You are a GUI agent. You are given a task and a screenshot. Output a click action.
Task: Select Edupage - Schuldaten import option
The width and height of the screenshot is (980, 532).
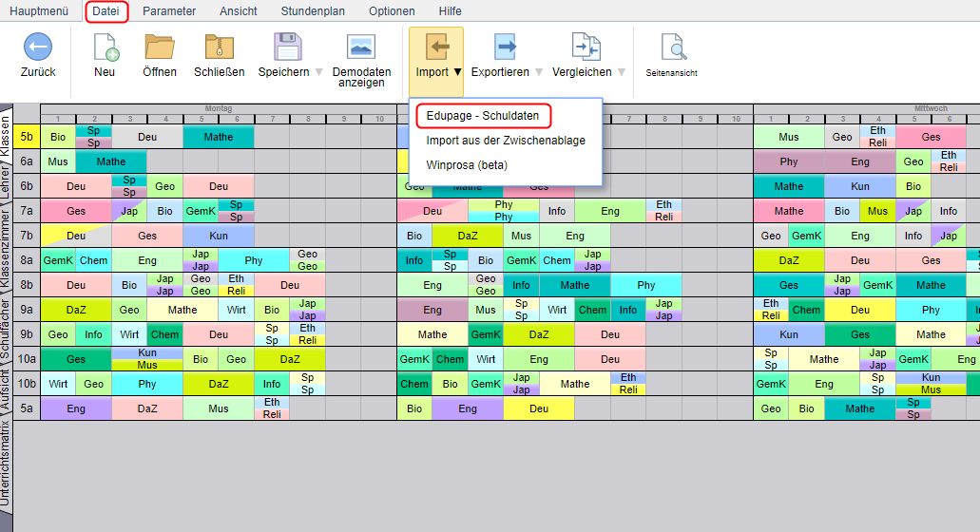(x=483, y=116)
